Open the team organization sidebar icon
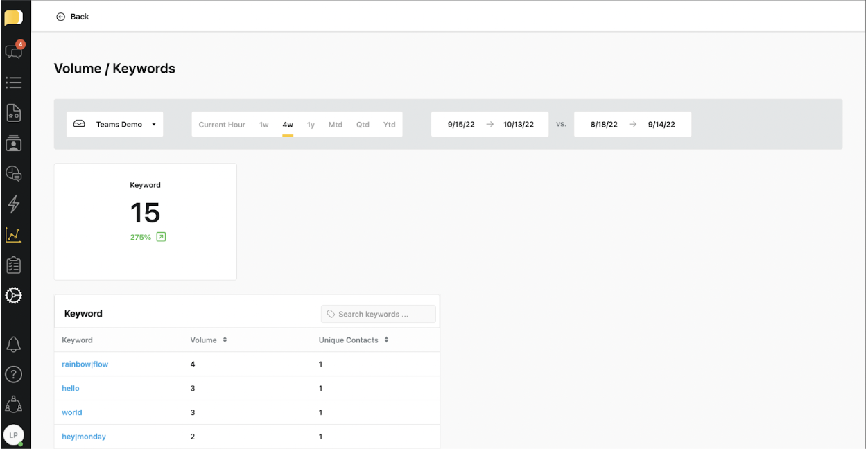 (x=13, y=404)
